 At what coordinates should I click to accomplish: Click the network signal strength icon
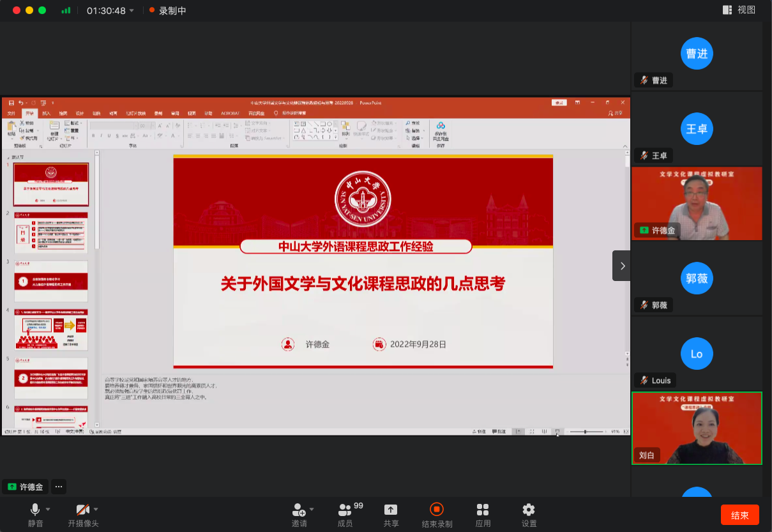pos(66,11)
